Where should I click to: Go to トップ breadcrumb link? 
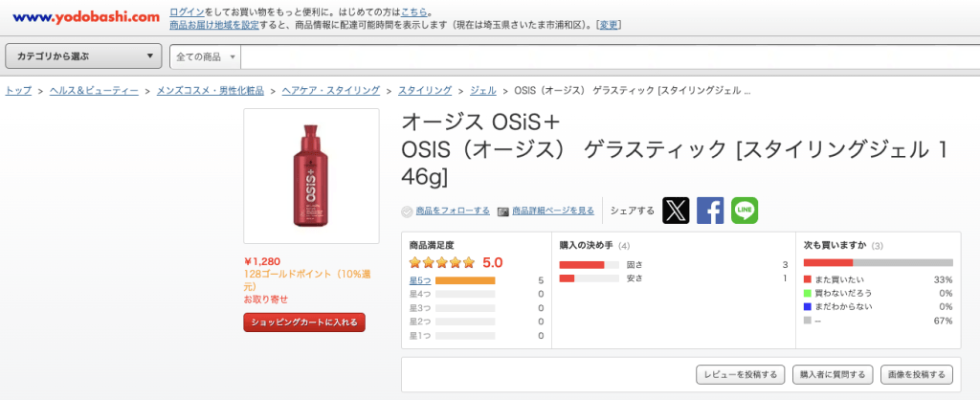click(x=18, y=91)
